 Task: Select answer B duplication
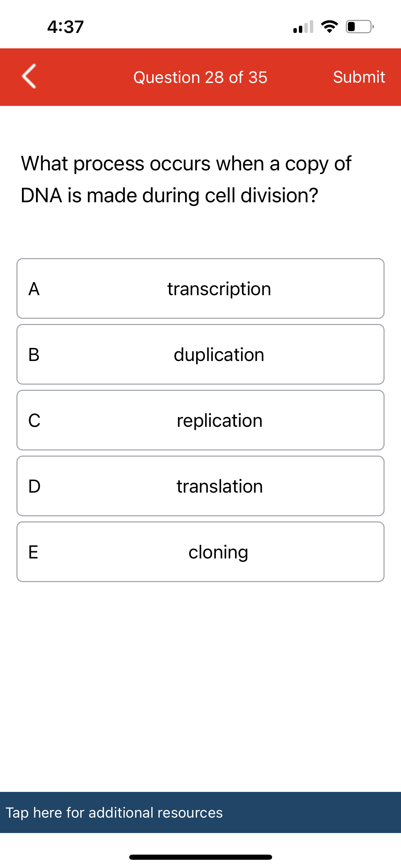click(x=200, y=354)
